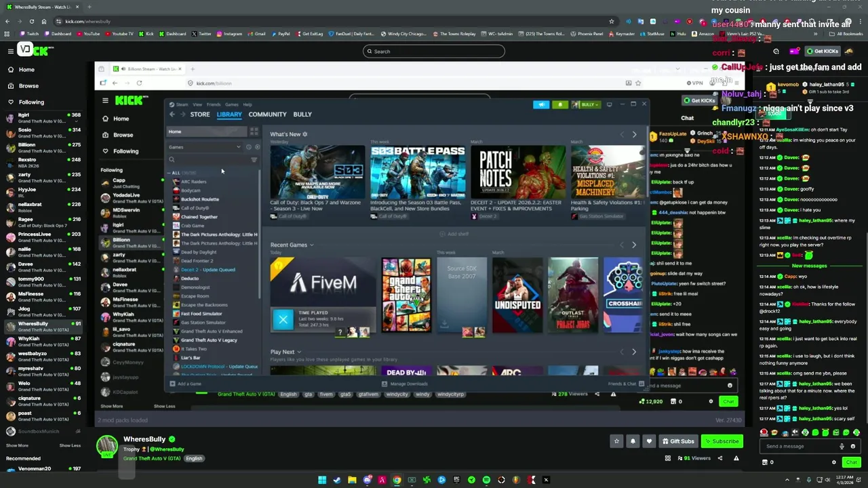Click Gift Subs for WheresBully

point(678,441)
